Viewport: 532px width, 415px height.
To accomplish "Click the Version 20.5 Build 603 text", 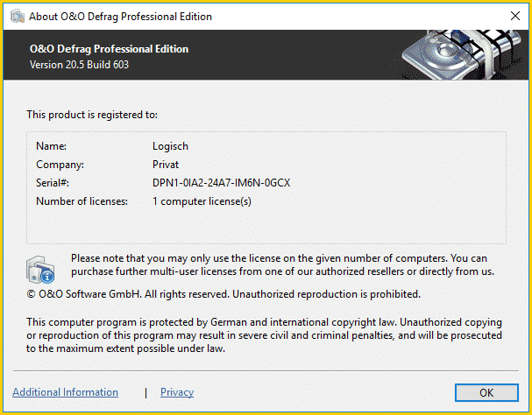I will (80, 65).
